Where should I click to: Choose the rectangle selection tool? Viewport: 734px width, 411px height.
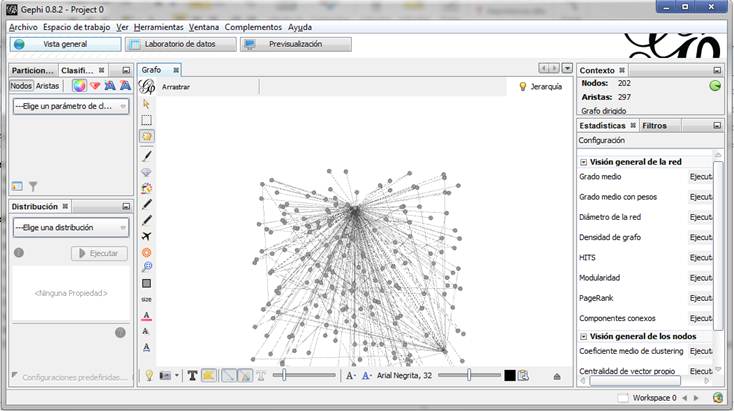coord(146,119)
